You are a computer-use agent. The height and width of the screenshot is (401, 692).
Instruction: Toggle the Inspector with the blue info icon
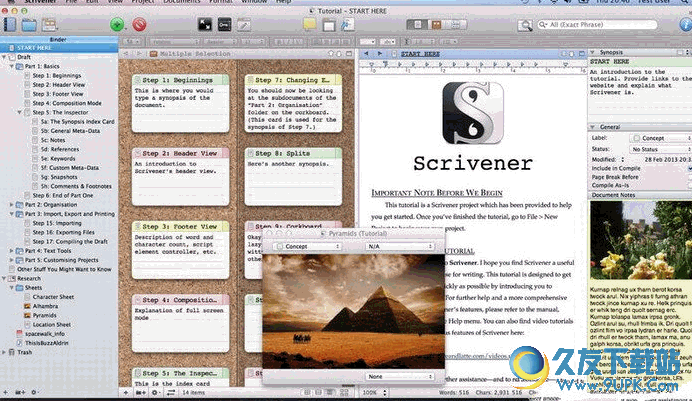[686, 25]
